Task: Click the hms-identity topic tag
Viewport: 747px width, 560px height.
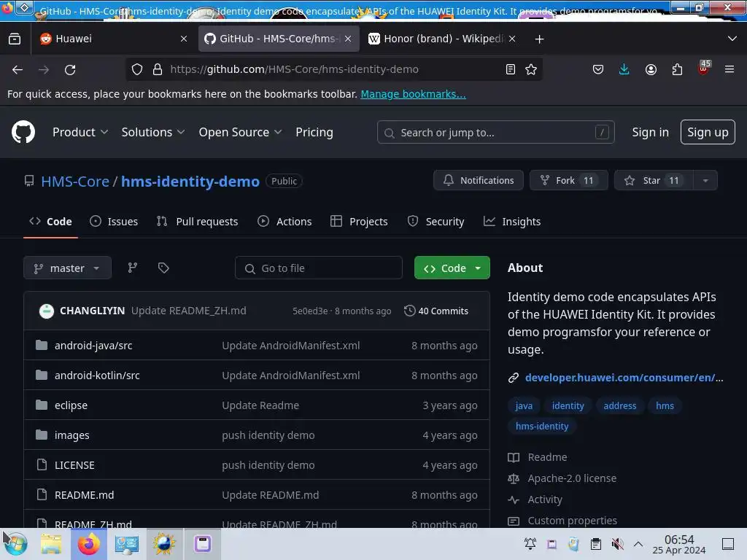Action: pos(542,426)
